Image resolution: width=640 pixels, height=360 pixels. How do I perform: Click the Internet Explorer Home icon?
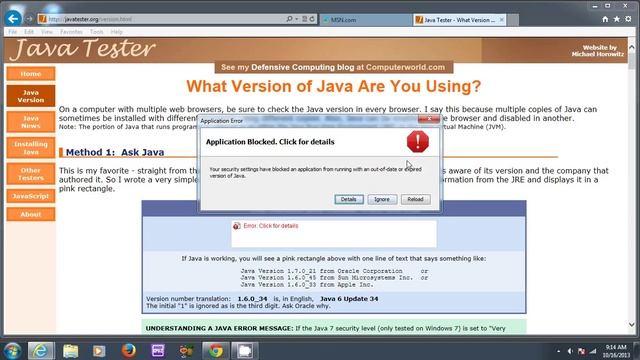coord(605,19)
